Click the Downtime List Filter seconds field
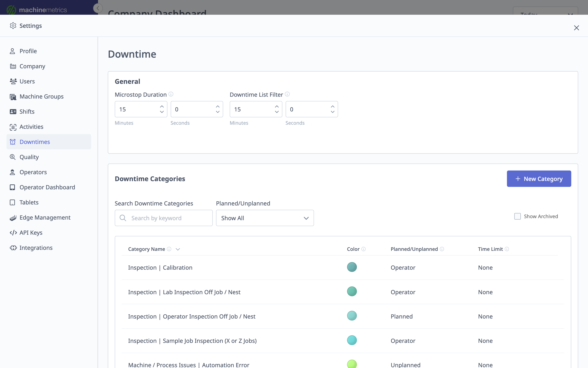The height and width of the screenshot is (368, 588). [x=312, y=109]
